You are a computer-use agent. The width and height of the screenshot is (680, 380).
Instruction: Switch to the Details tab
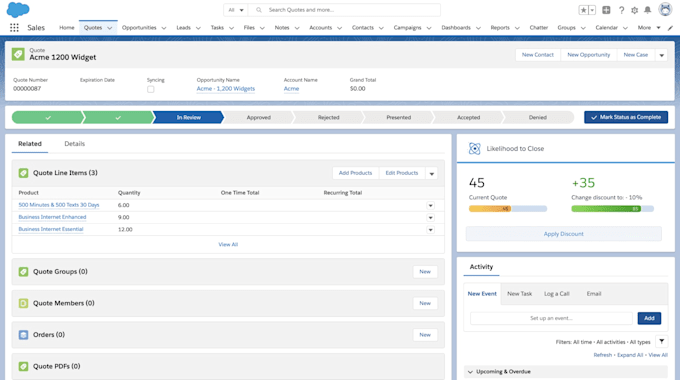(x=75, y=144)
